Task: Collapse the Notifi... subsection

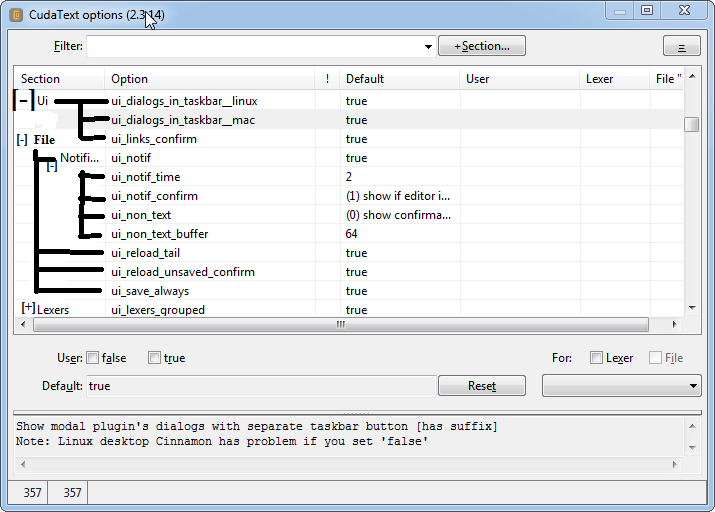Action: pos(52,167)
